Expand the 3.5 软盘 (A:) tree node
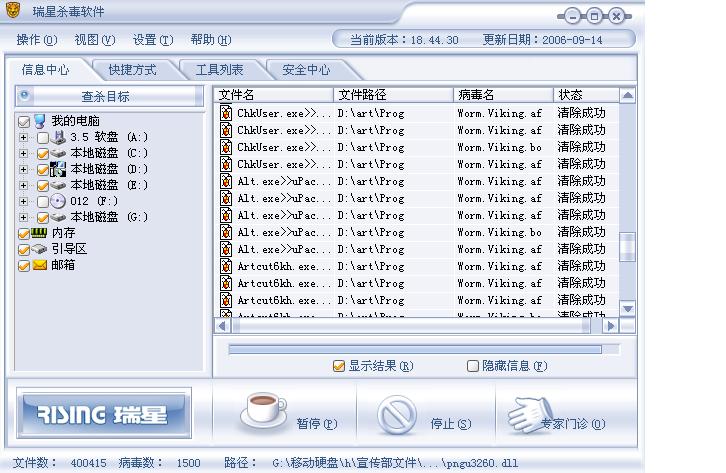This screenshot has height=473, width=726. pos(24,137)
